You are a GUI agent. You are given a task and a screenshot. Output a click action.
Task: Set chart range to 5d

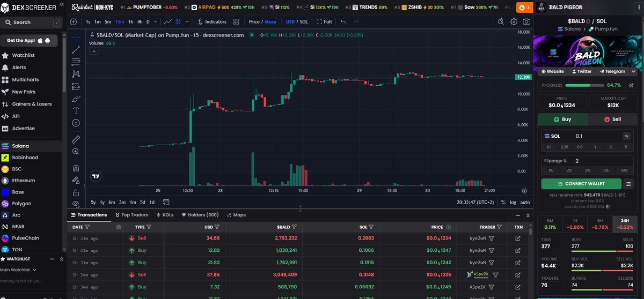coord(143,202)
